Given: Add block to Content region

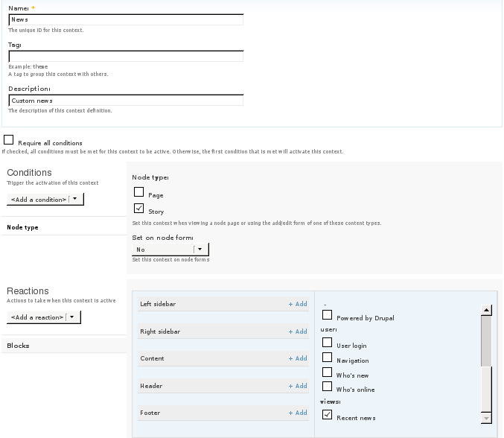Looking at the screenshot, I should tap(298, 358).
